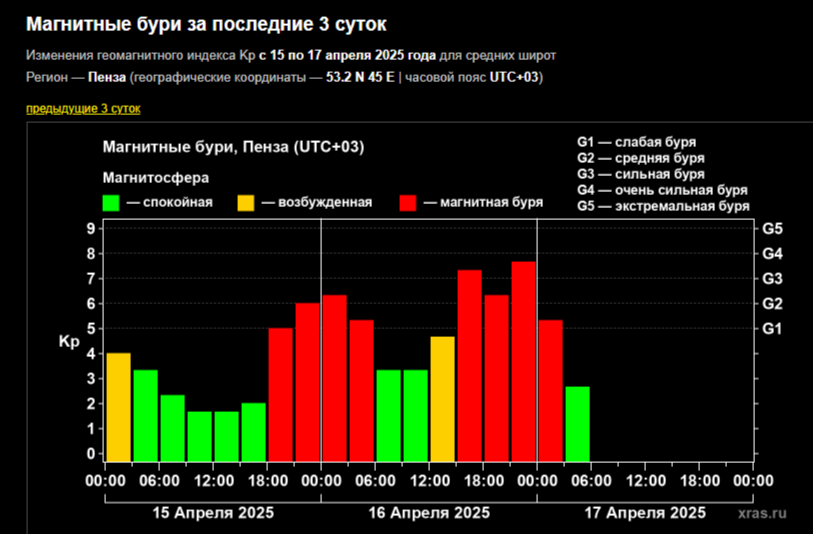Click the xras.ru watermark

pyautogui.click(x=761, y=513)
